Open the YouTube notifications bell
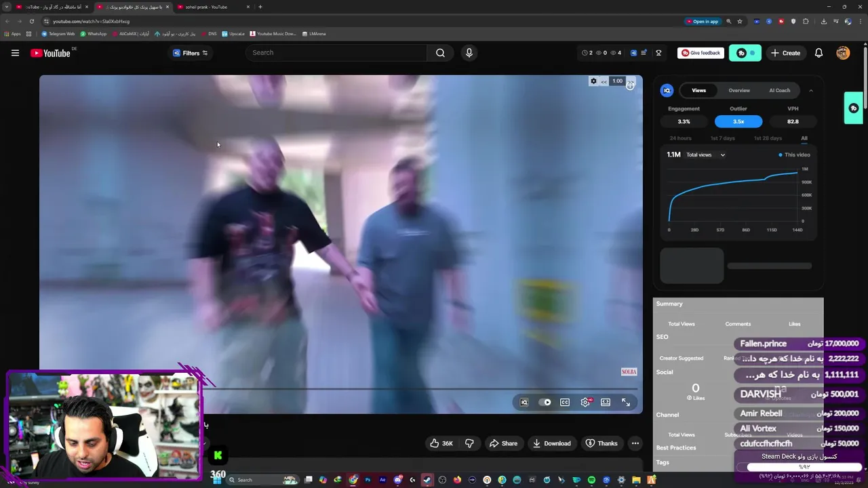 click(818, 53)
